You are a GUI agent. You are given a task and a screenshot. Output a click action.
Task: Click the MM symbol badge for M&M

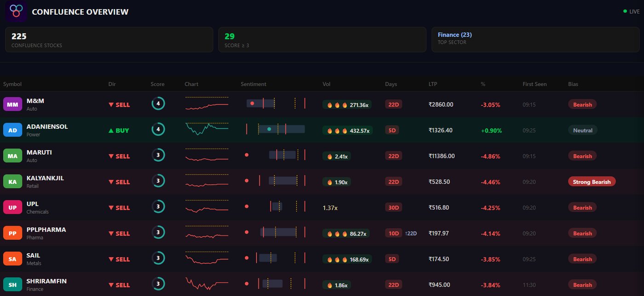pos(12,104)
